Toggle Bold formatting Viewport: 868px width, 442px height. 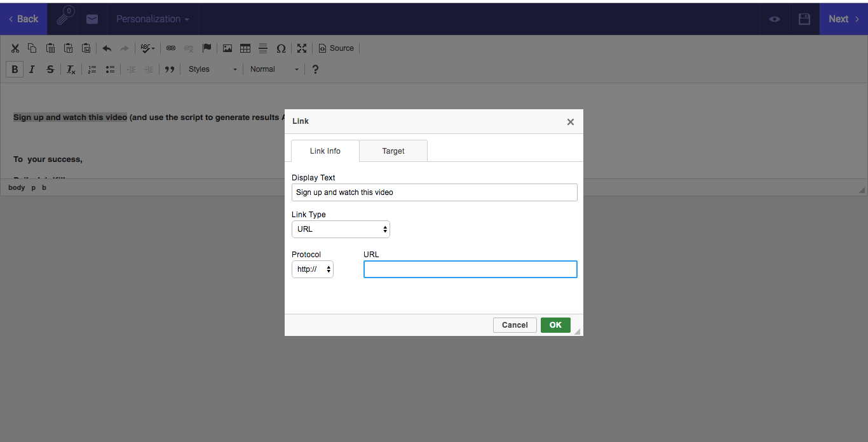15,69
